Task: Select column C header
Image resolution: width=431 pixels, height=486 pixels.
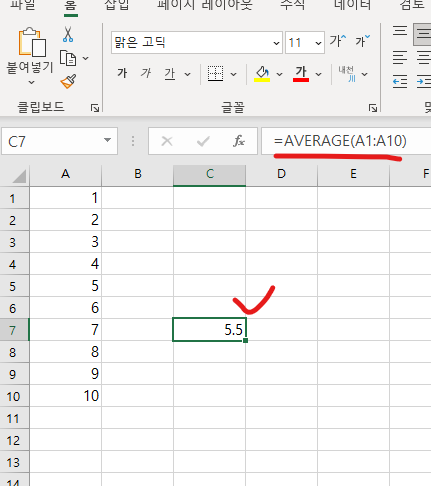Action: [x=210, y=174]
